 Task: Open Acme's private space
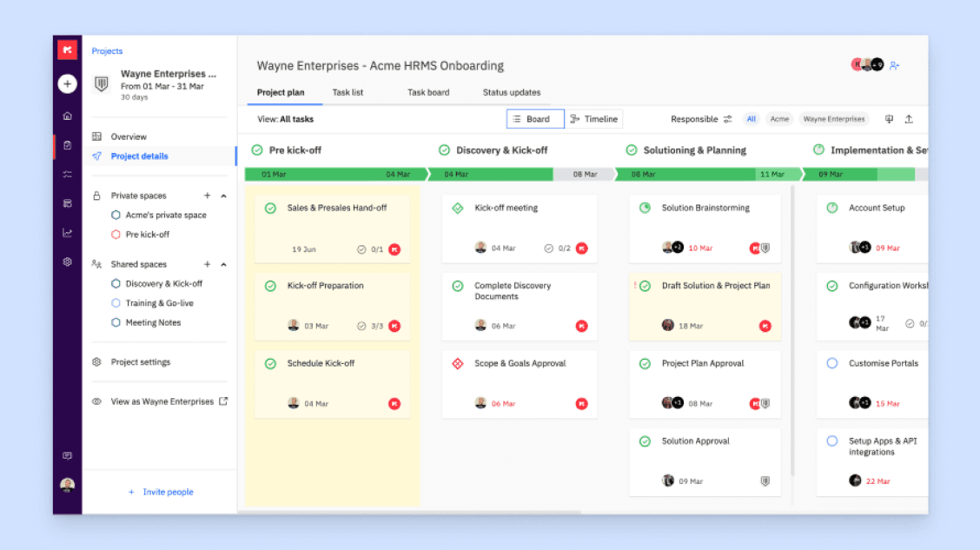[166, 215]
